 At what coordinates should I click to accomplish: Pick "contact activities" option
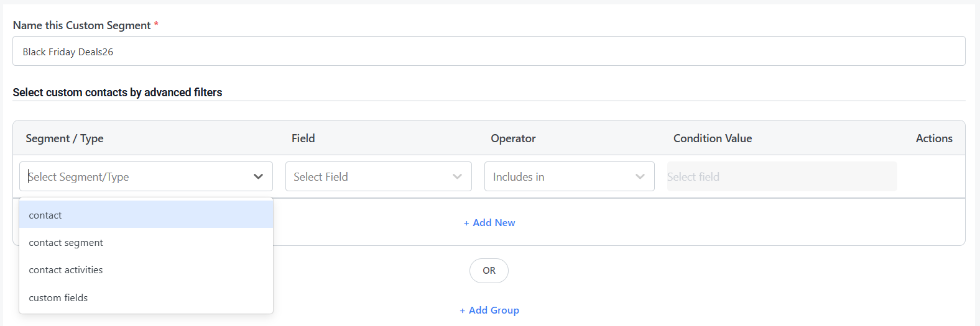(x=146, y=270)
